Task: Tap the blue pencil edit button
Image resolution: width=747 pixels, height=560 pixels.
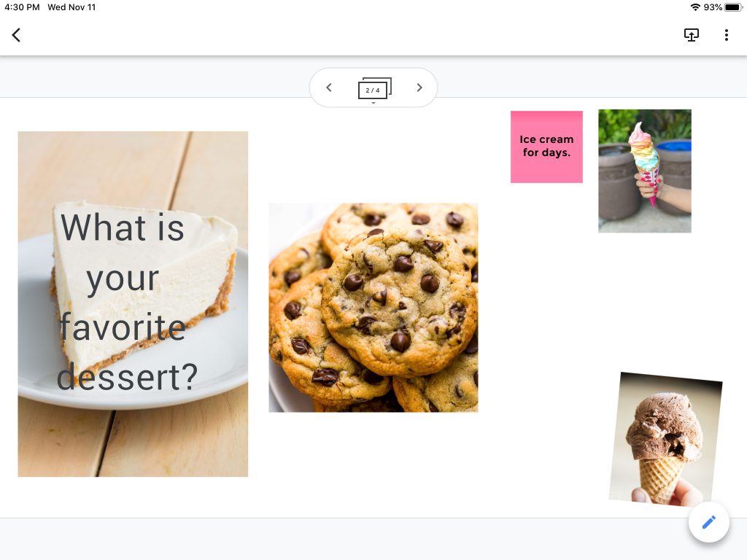Action: coord(708,522)
